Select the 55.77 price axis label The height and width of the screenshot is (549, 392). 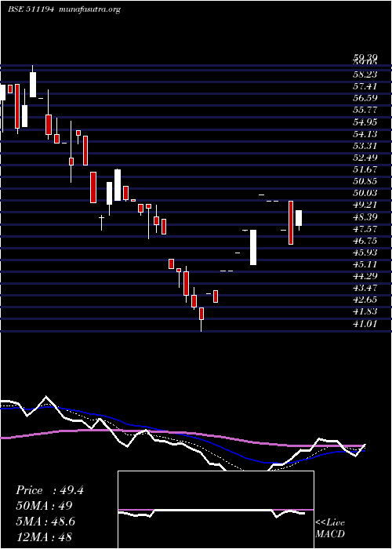pyautogui.click(x=365, y=110)
